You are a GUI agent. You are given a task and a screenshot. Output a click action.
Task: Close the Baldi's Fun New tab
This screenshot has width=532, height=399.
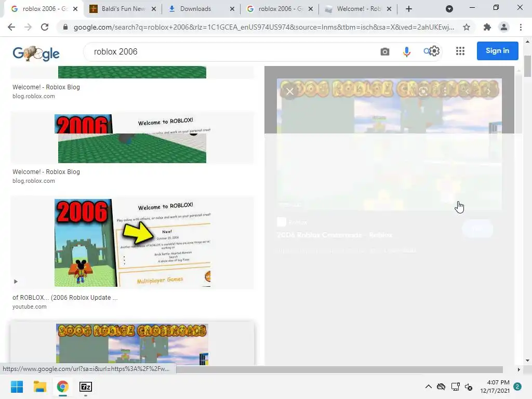(x=154, y=9)
